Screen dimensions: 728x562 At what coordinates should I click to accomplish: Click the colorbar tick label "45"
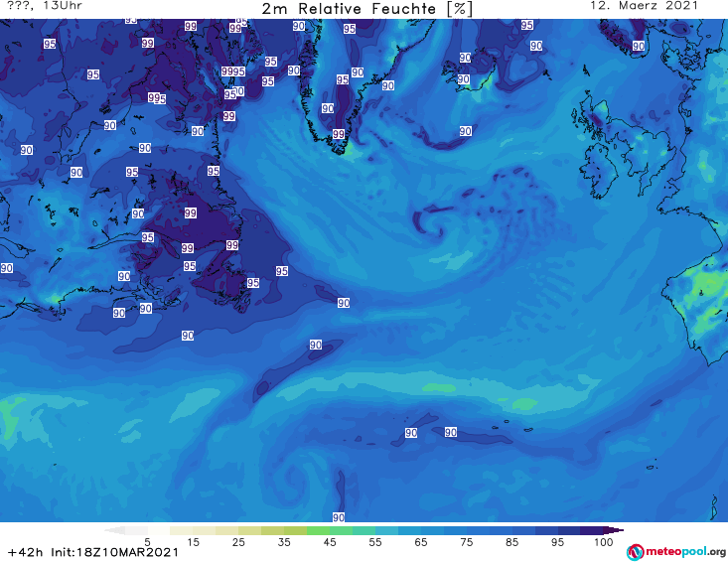tap(330, 542)
